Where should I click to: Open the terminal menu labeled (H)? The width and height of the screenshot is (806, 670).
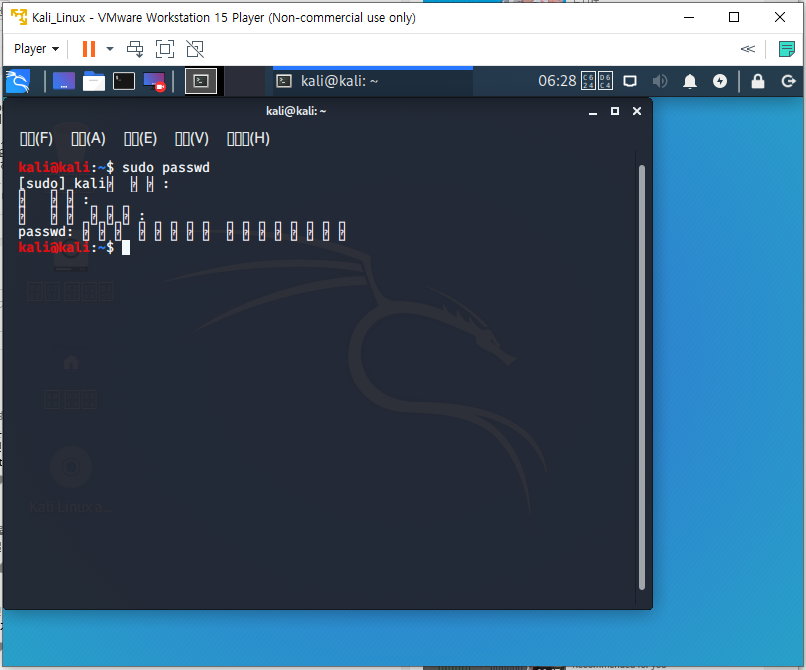248,139
